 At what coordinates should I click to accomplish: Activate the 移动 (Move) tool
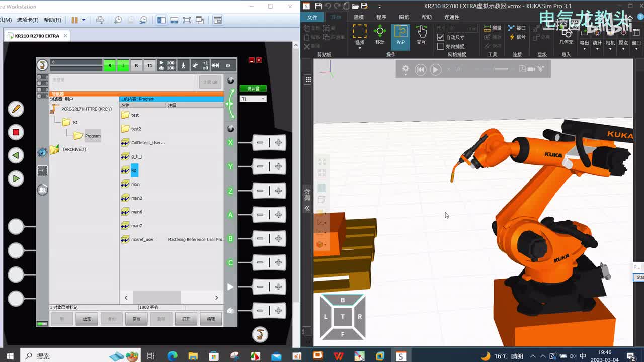(380, 35)
